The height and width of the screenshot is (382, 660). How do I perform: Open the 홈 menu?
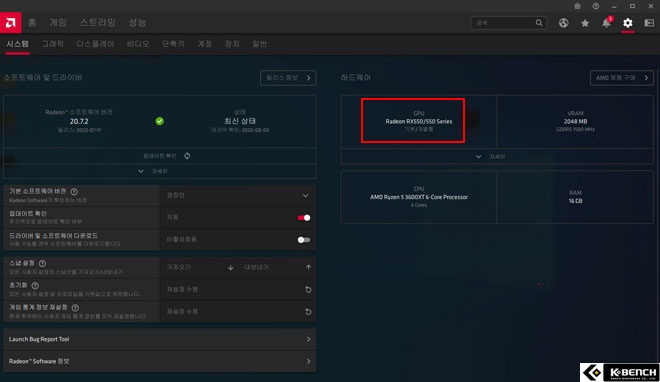tap(32, 23)
